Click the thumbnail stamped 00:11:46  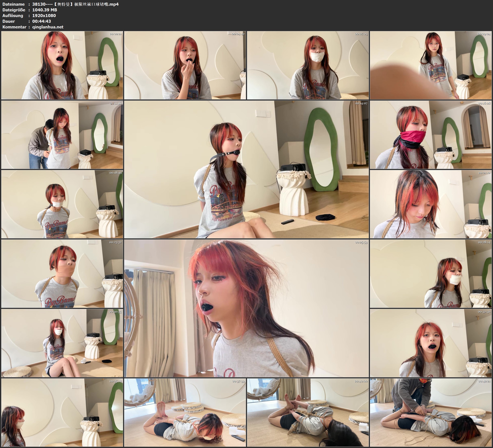[x=62, y=135]
